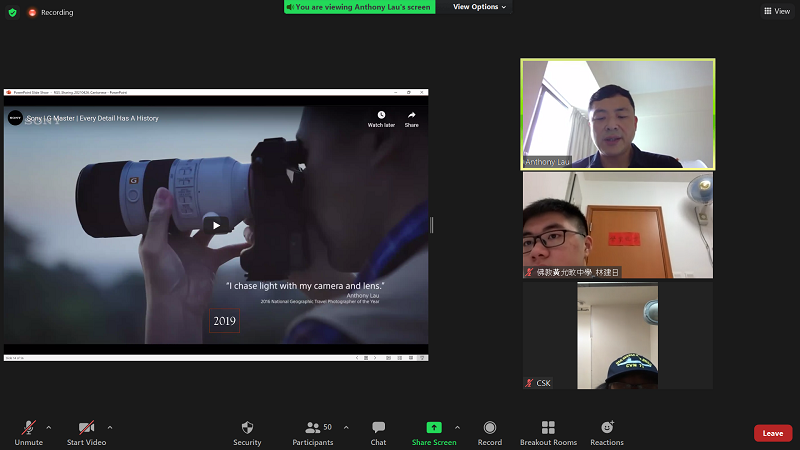
Task: Expand audio options arrow next to Unmute
Action: 49,427
